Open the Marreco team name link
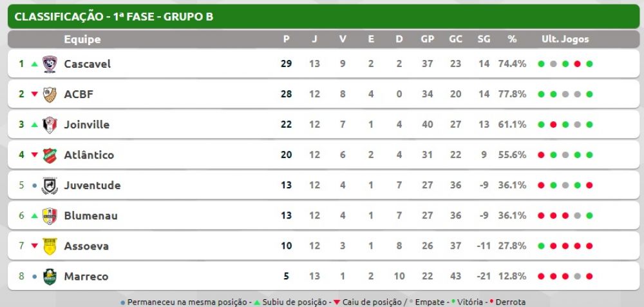This screenshot has width=644, height=307. pyautogui.click(x=86, y=277)
